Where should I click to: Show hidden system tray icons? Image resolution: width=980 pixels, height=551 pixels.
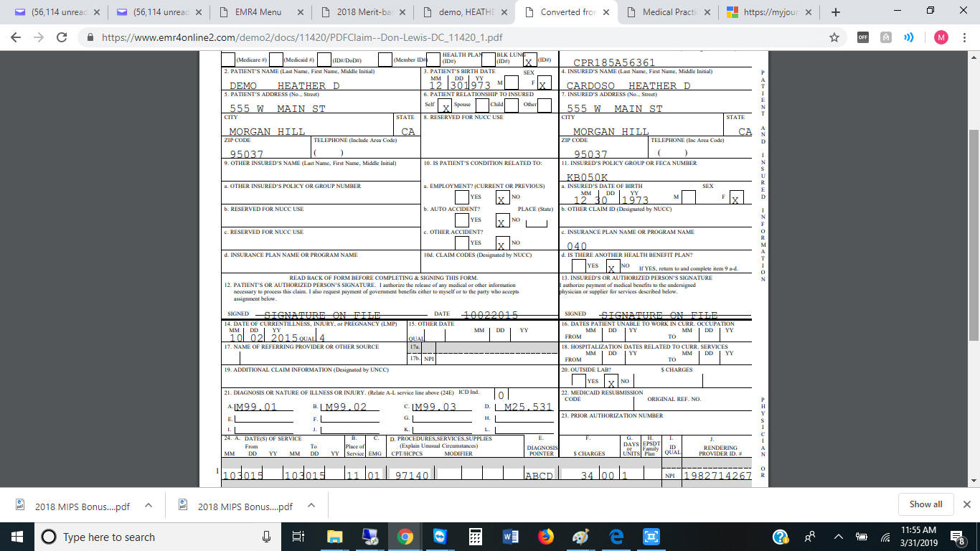point(839,537)
